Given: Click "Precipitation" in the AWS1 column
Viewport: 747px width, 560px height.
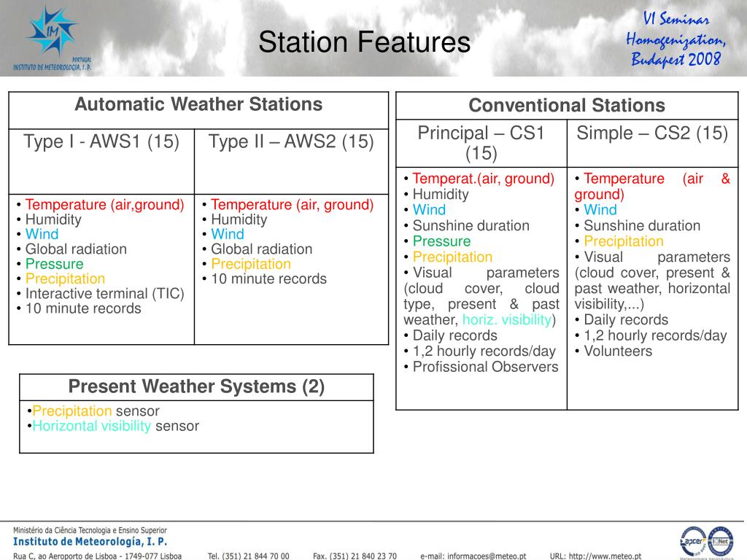Looking at the screenshot, I should pyautogui.click(x=65, y=279).
